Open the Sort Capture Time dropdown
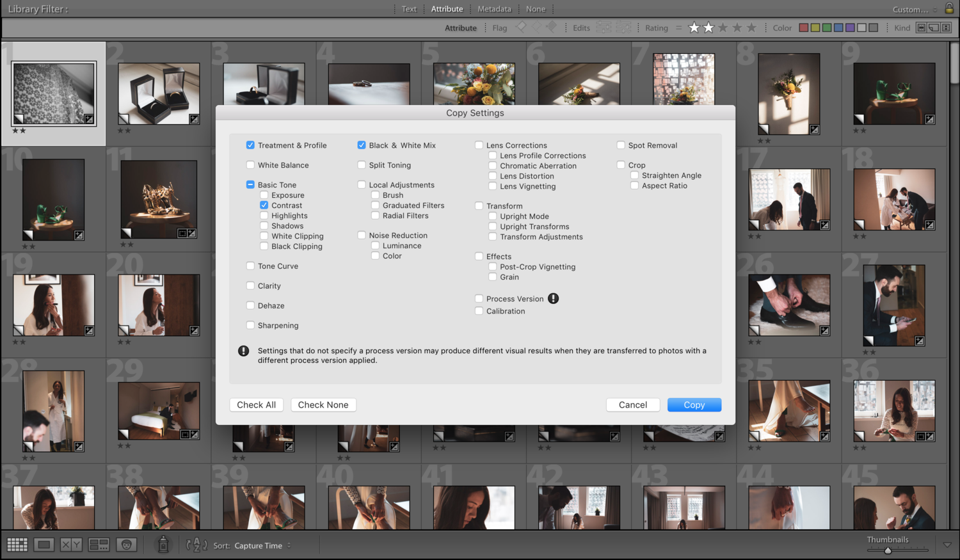The height and width of the screenshot is (560, 960). click(262, 545)
